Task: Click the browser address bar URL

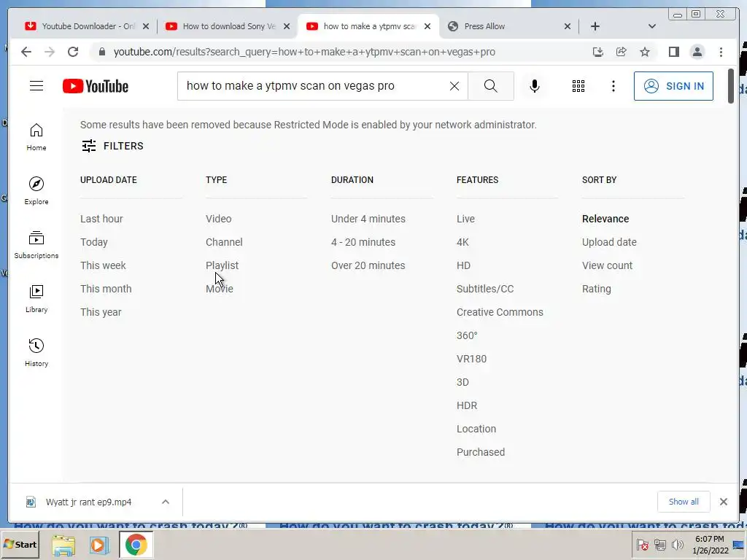Action: coord(304,52)
